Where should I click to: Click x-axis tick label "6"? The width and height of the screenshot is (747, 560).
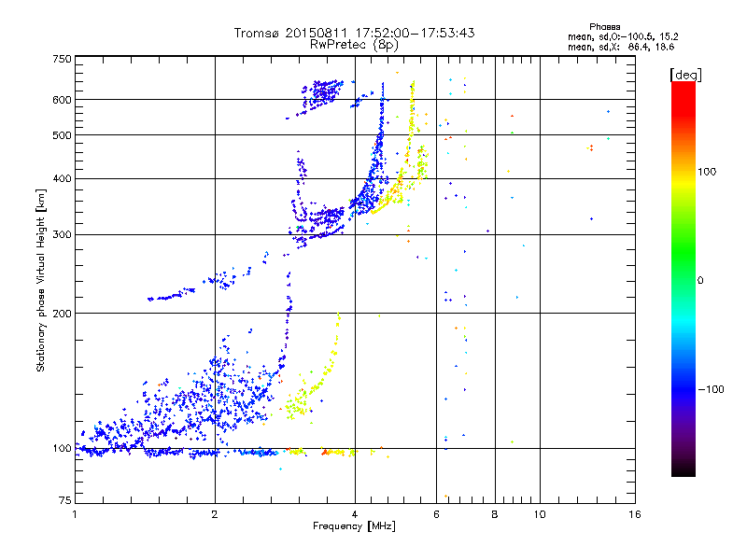436,514
